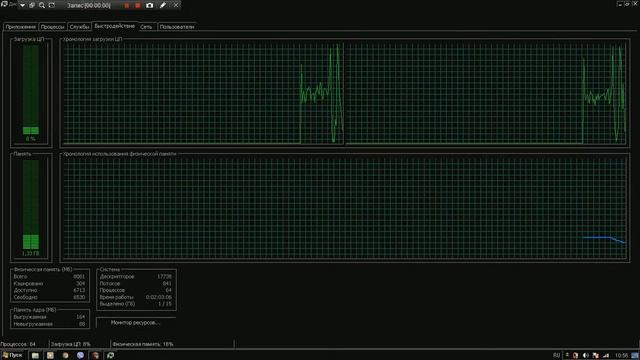Click the magnifier zoom icon in recorder toolbar

(42, 5)
